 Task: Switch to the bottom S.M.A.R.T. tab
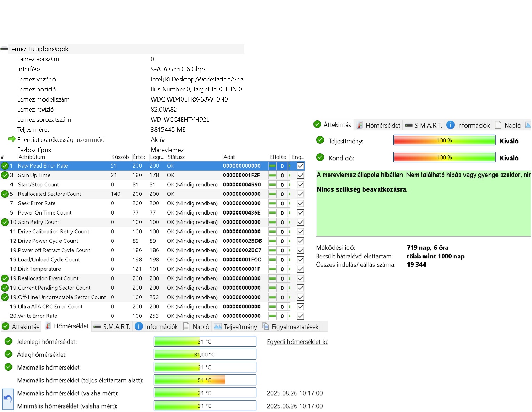[x=112, y=326]
